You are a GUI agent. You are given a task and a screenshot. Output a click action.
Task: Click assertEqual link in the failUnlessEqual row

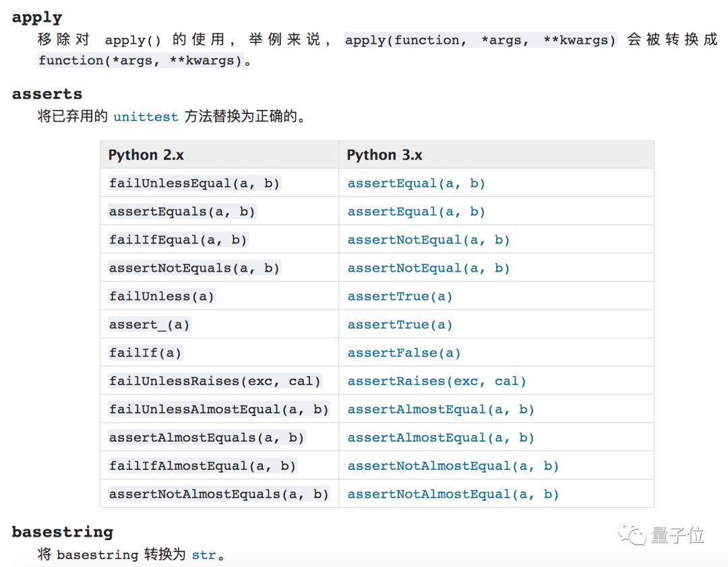pos(416,183)
